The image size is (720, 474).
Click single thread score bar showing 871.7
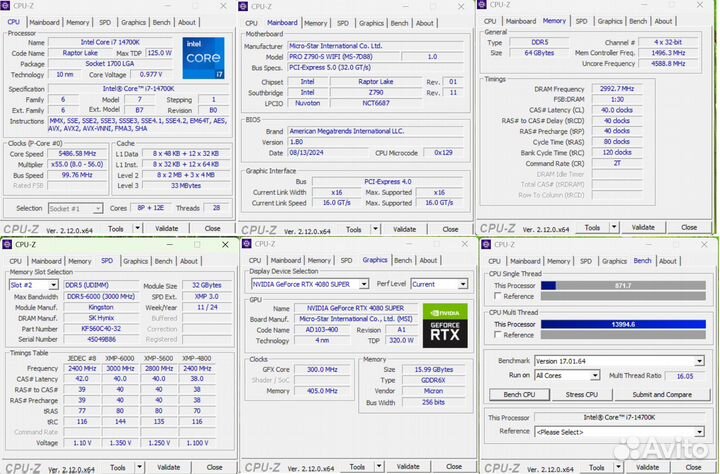[623, 285]
